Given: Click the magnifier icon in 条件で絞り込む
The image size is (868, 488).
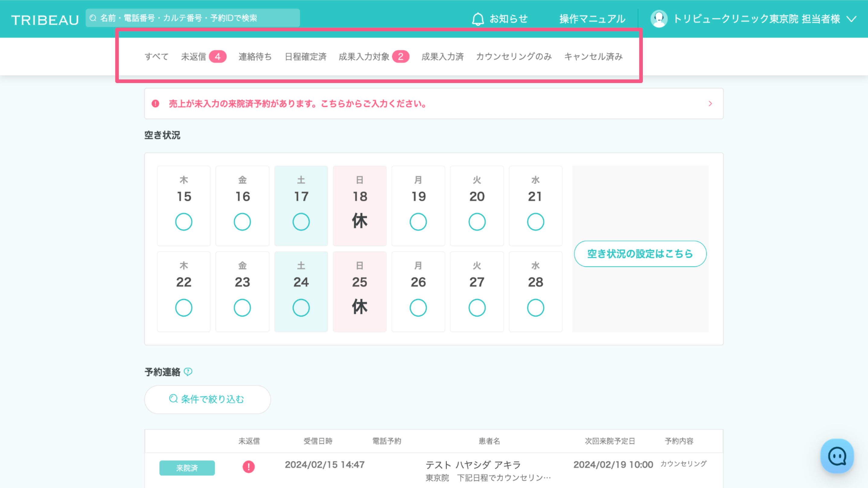Looking at the screenshot, I should pos(173,399).
